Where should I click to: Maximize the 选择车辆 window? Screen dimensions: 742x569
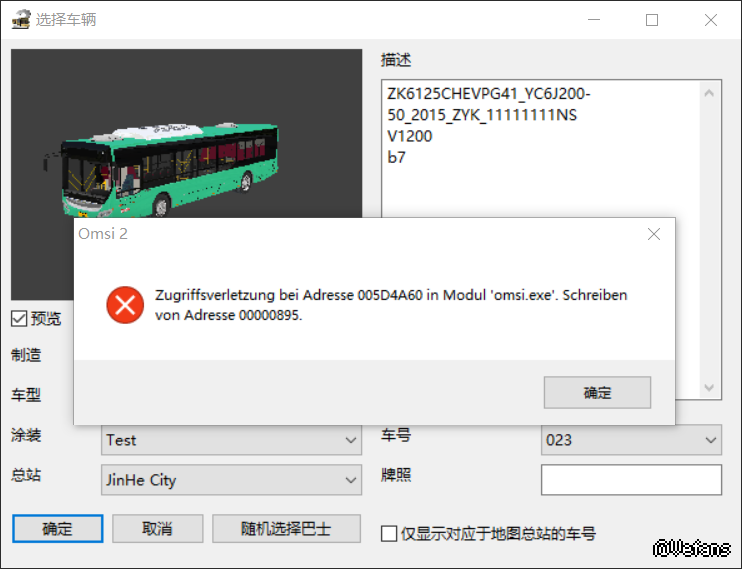pos(652,20)
